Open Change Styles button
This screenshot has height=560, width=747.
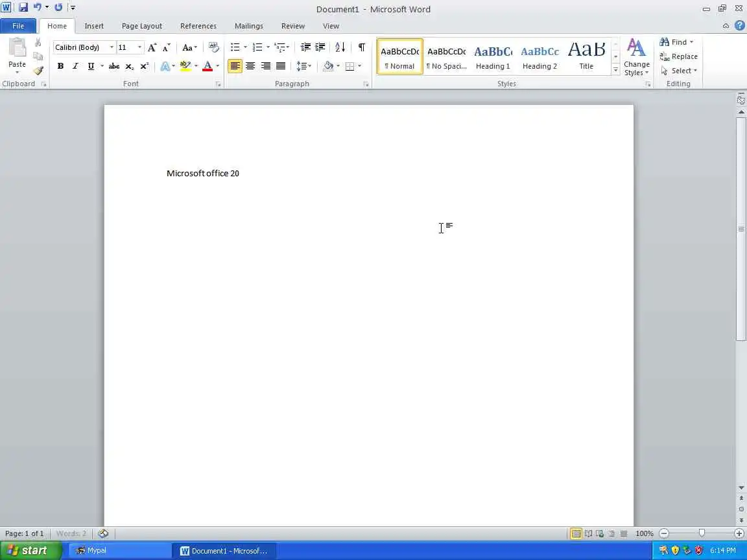(637, 57)
